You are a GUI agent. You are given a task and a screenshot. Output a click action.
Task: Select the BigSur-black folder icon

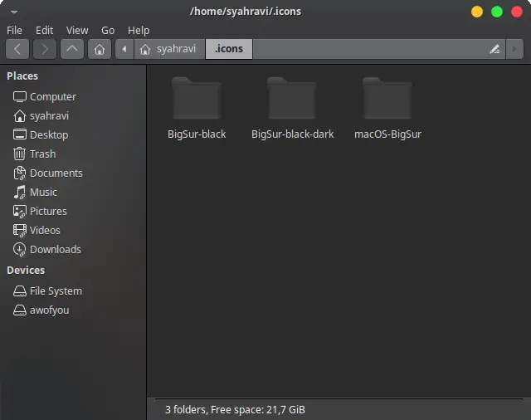197,98
